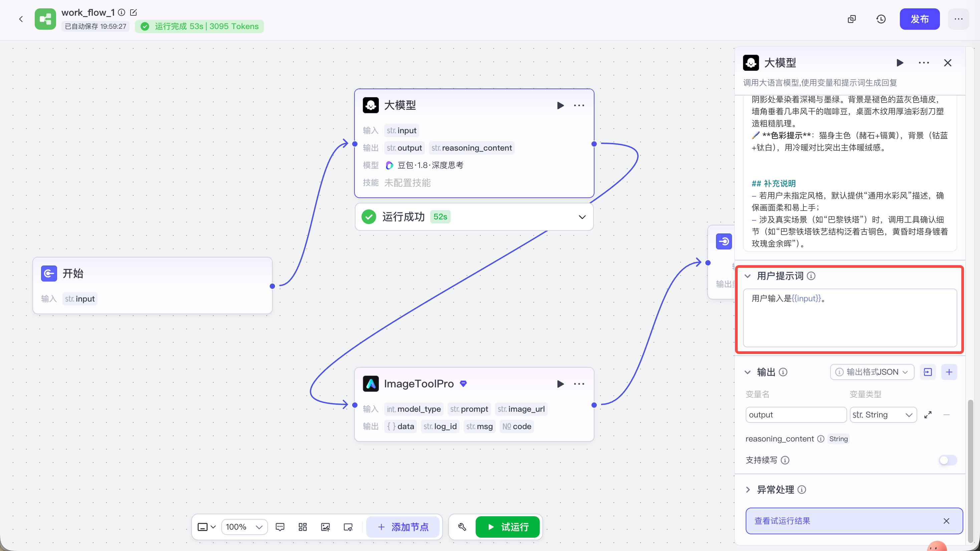Image resolution: width=980 pixels, height=551 pixels.
Task: Edit the work_flow_1 name via pencil icon
Action: click(133, 12)
